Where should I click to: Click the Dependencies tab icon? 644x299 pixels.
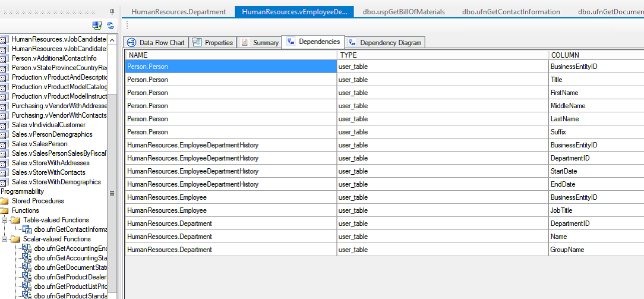tap(291, 42)
